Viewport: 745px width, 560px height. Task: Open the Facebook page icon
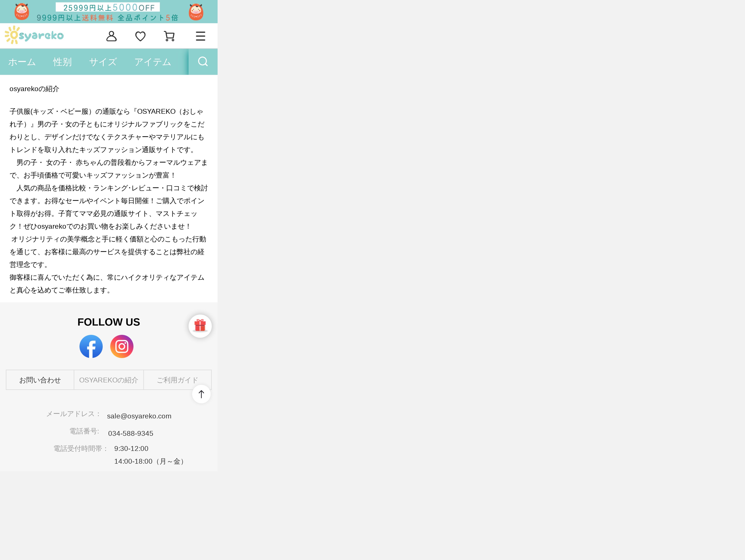point(91,346)
